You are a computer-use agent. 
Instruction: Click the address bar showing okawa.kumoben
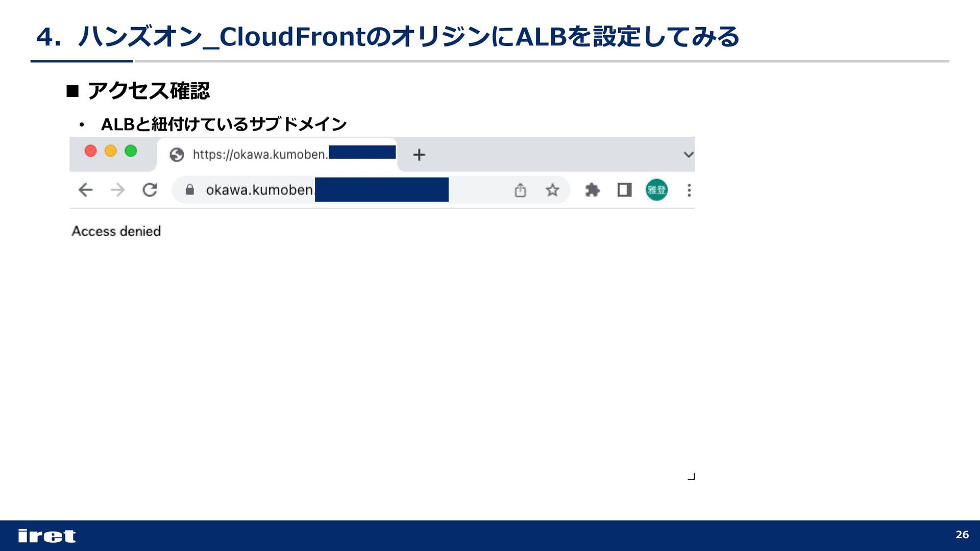click(x=371, y=190)
